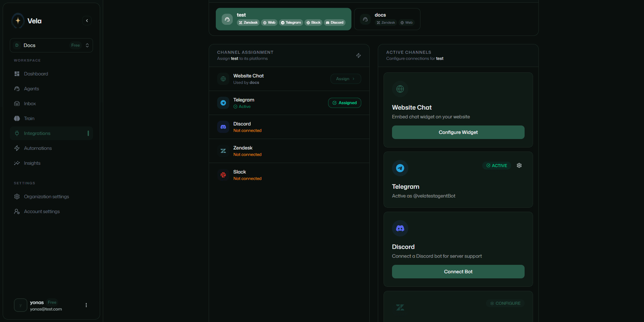
Task: Open the Docs workspace switcher dropdown
Action: click(51, 45)
